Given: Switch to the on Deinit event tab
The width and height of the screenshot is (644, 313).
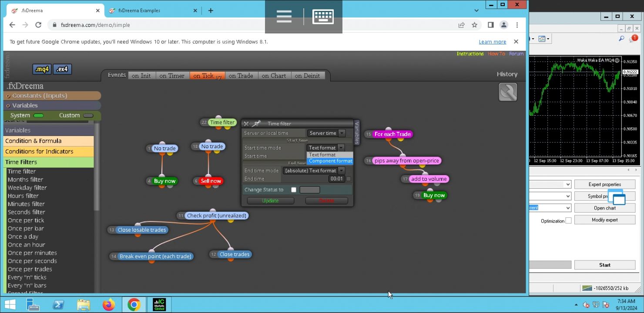Looking at the screenshot, I should click(x=307, y=76).
